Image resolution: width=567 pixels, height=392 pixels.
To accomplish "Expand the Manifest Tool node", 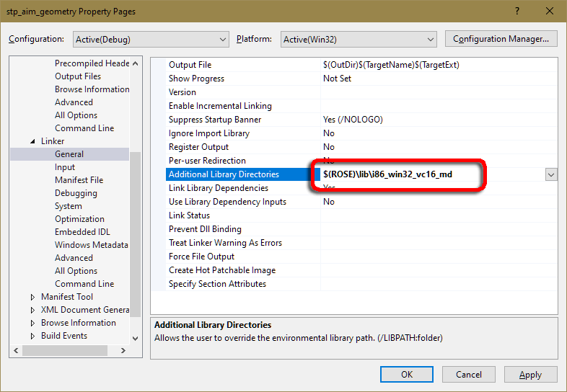I will 32,297.
